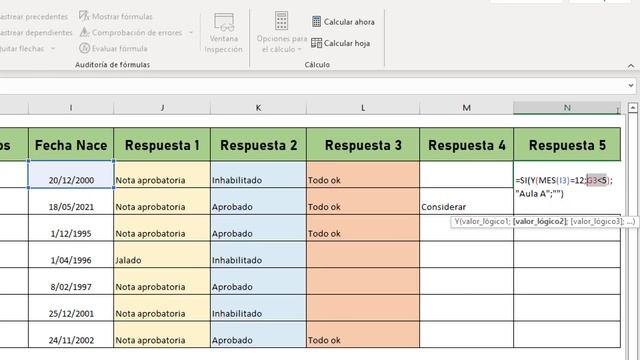
Task: Click the G3<5 reference in the formula
Action: point(597,180)
